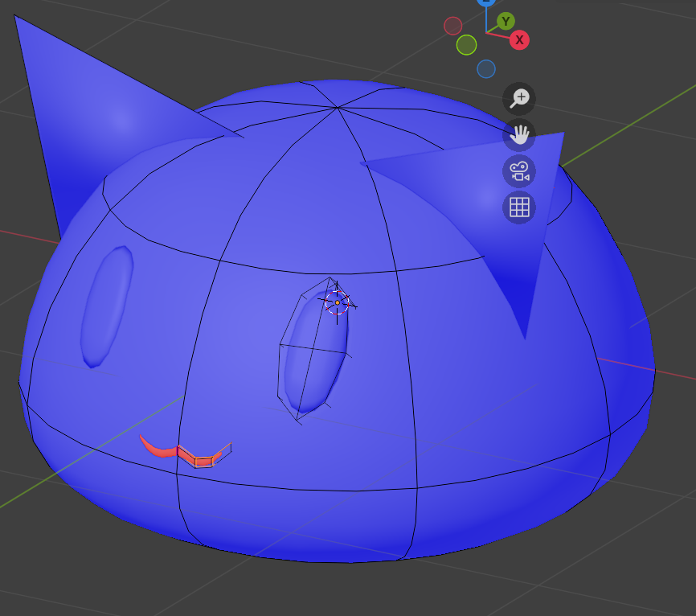Screen dimensions: 696x616
Task: Click the negative X axis gizmo circle
Action: [452, 26]
